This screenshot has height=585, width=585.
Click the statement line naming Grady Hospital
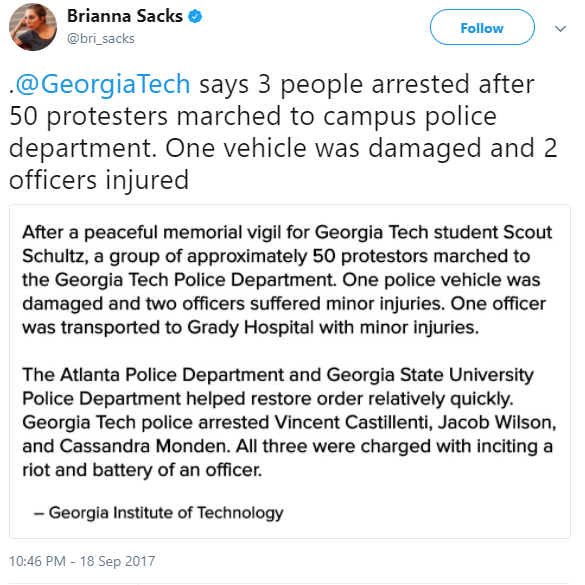(x=250, y=327)
